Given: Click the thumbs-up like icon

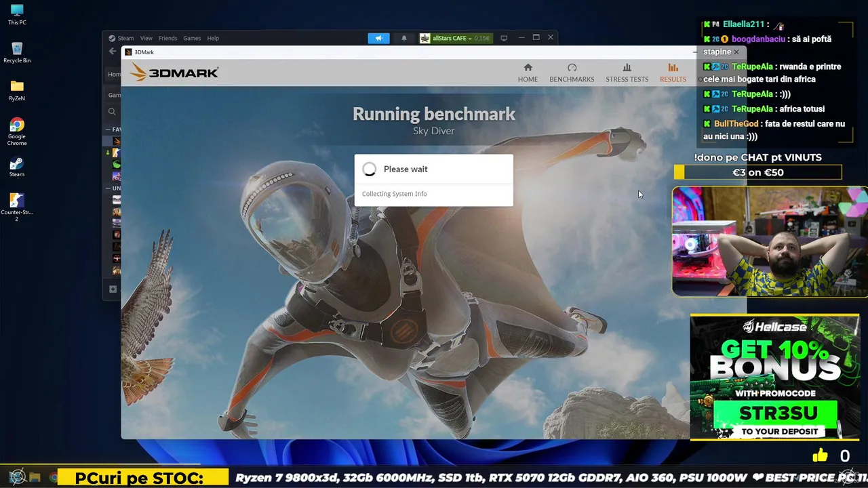Looking at the screenshot, I should tap(820, 455).
